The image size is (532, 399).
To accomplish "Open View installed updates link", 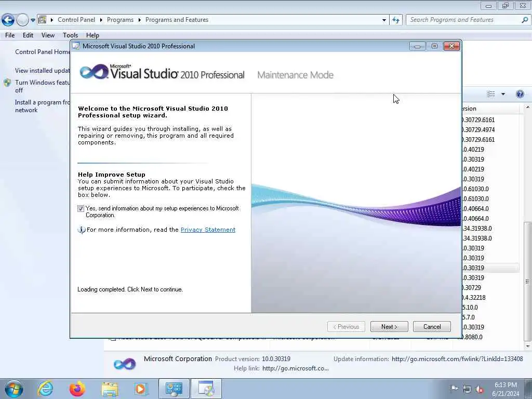I will [43, 71].
